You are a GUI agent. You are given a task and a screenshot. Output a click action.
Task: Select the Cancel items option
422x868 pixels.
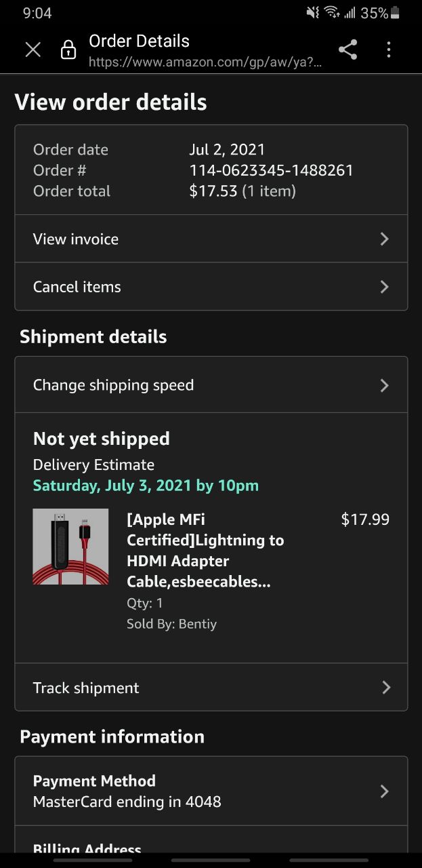click(77, 287)
